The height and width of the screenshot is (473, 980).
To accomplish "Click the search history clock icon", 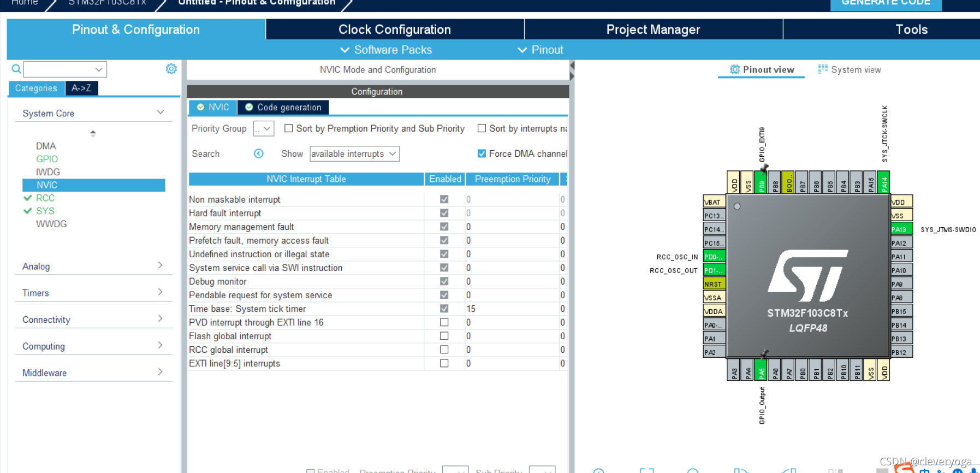I will click(x=259, y=153).
